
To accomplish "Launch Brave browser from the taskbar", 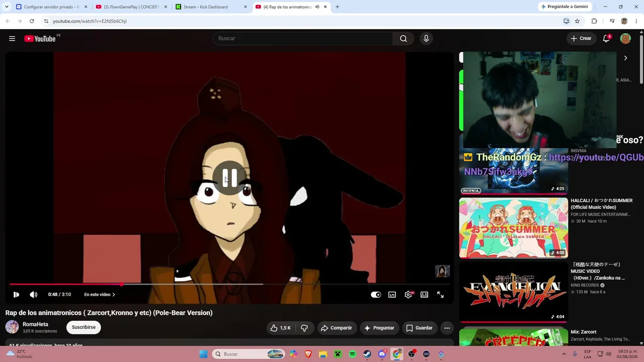I will (308, 354).
